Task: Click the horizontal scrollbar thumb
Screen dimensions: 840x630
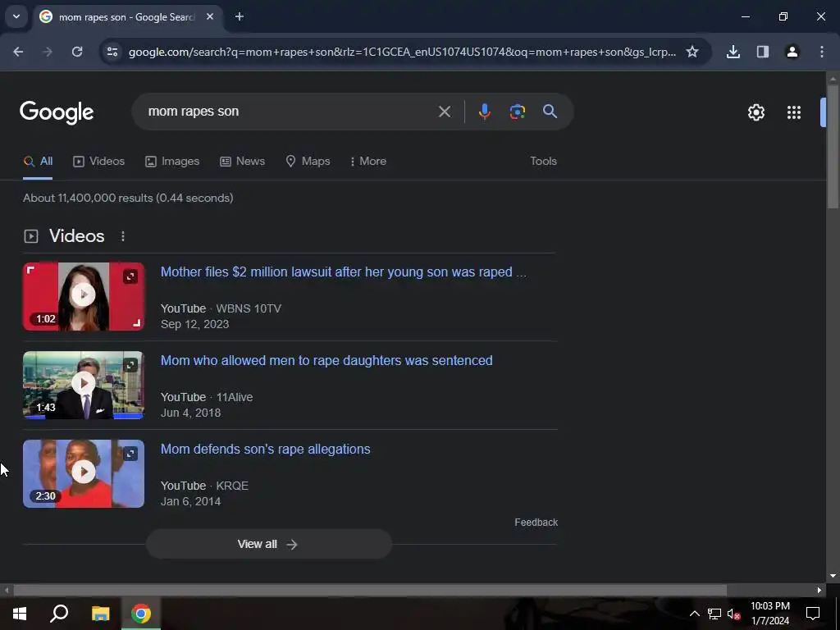Action: coord(370,591)
